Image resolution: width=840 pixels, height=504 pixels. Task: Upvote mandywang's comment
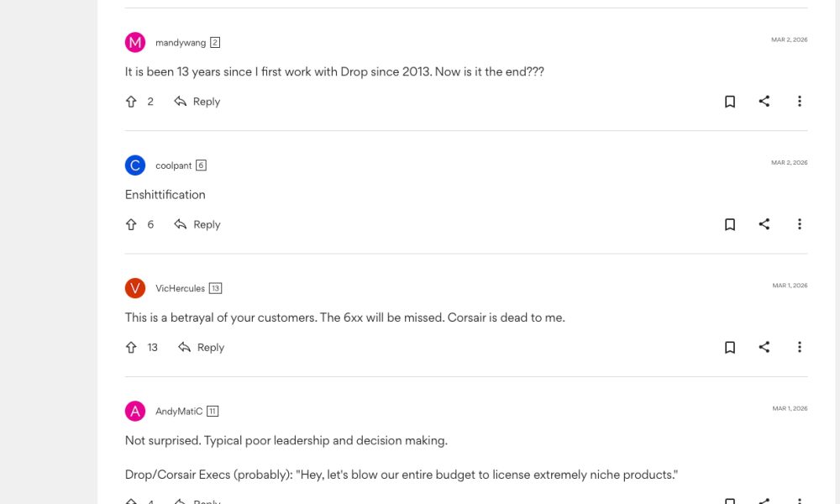pyautogui.click(x=131, y=102)
